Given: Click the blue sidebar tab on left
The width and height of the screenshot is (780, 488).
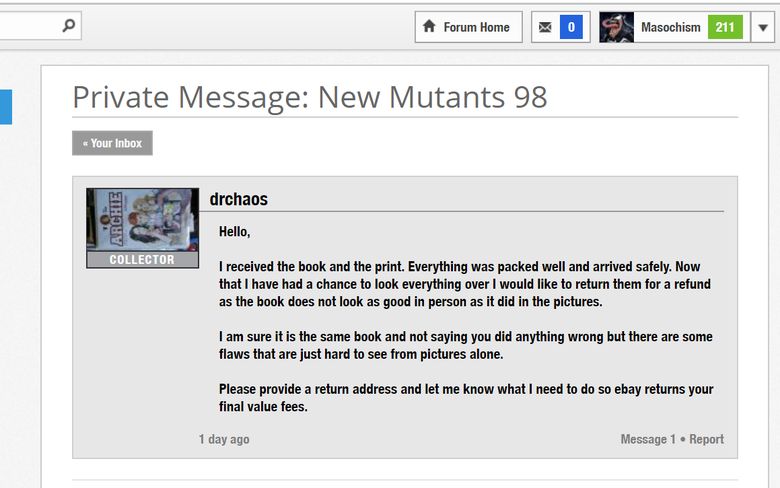Looking at the screenshot, I should coord(5,106).
